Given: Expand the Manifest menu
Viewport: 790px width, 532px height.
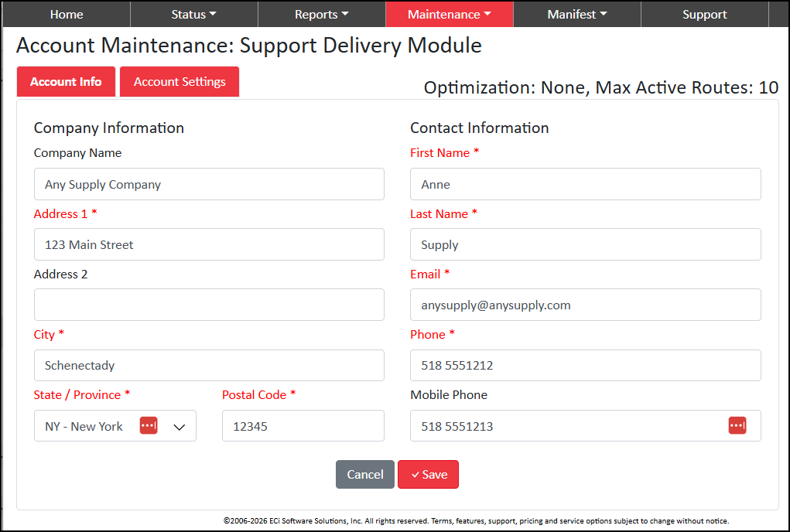Looking at the screenshot, I should (x=577, y=14).
